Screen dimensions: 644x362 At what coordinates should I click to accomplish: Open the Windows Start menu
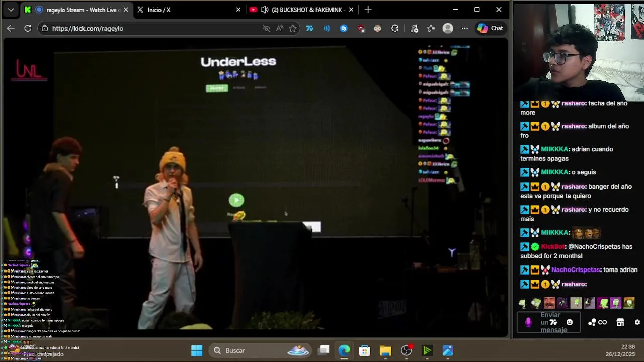coord(197,350)
